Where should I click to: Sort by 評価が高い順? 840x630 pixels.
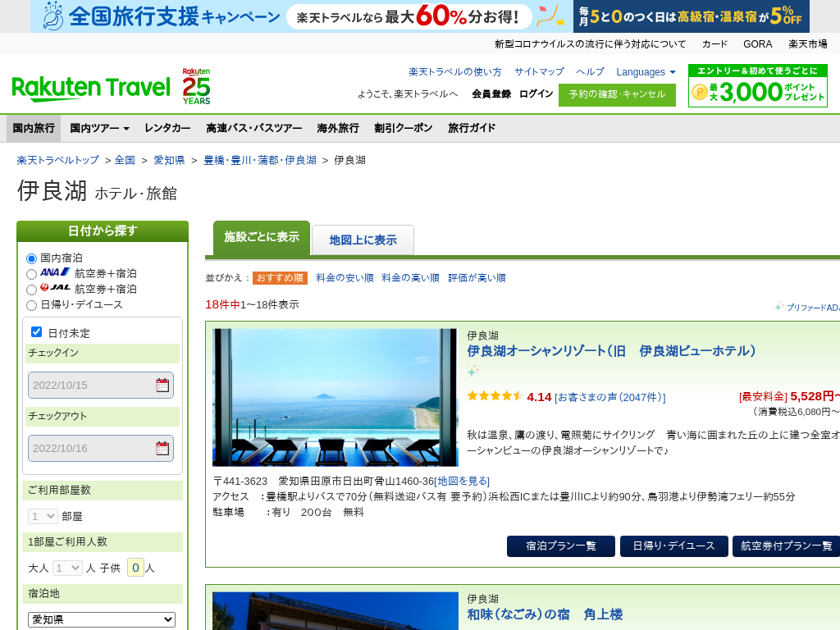(477, 277)
